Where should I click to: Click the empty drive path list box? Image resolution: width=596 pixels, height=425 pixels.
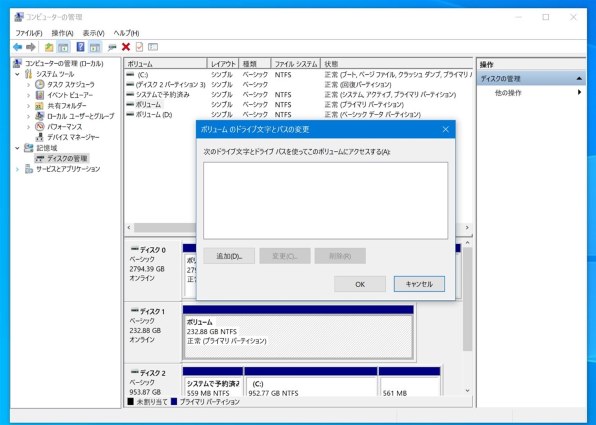click(325, 201)
